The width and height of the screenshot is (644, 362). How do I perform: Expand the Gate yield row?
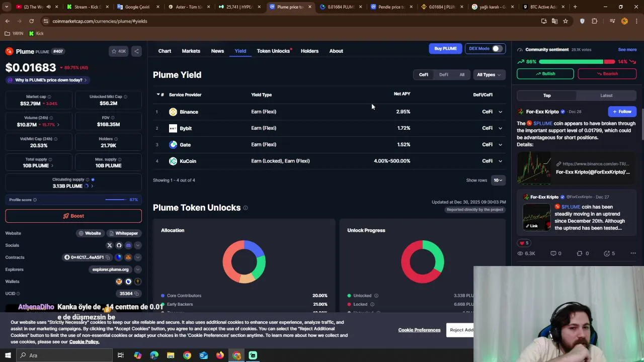click(500, 145)
